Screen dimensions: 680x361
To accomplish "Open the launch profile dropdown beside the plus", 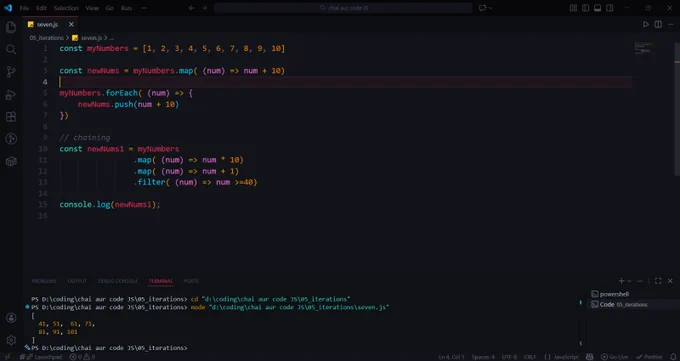I will point(629,281).
